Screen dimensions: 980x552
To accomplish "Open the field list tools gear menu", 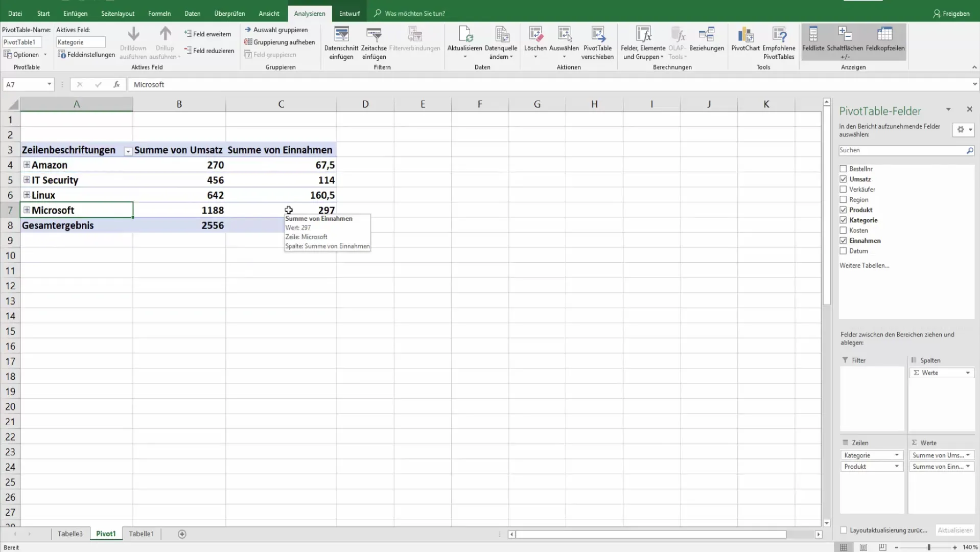I will (963, 129).
